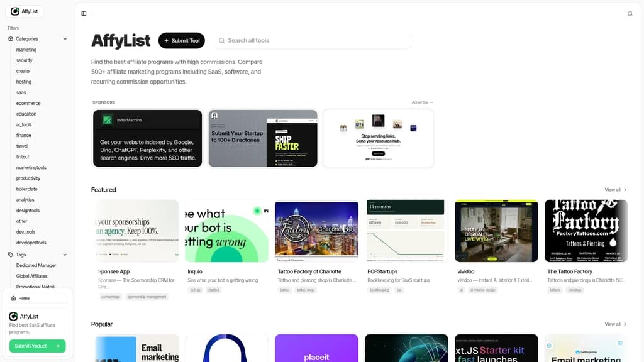644x362 pixels.
Task: Click the FCFStartups title text
Action: (382, 271)
